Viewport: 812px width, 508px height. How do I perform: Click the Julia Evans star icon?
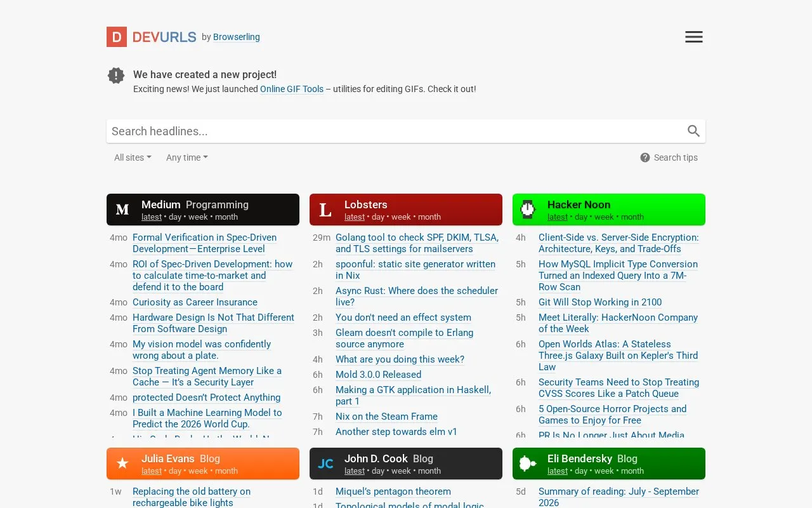pyautogui.click(x=122, y=464)
